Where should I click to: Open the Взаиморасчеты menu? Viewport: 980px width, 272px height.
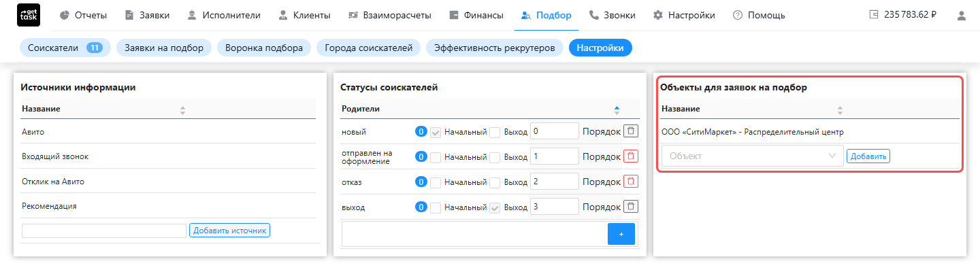(389, 15)
